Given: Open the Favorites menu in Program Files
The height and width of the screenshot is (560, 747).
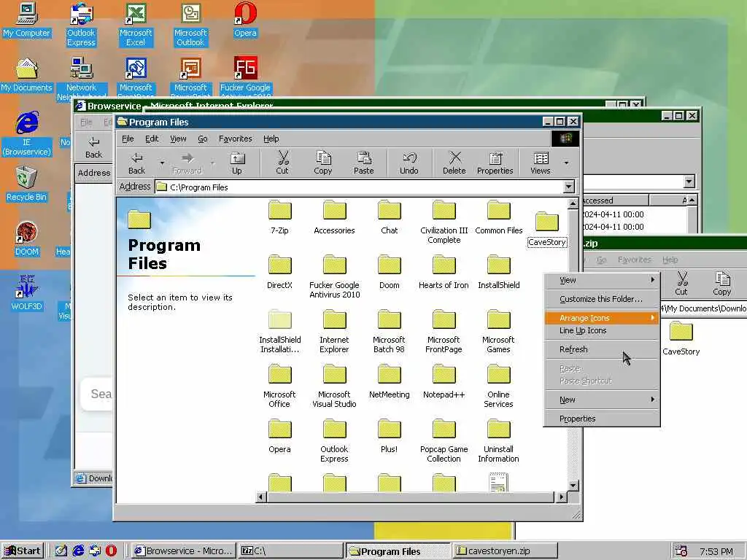Looking at the screenshot, I should pyautogui.click(x=236, y=139).
